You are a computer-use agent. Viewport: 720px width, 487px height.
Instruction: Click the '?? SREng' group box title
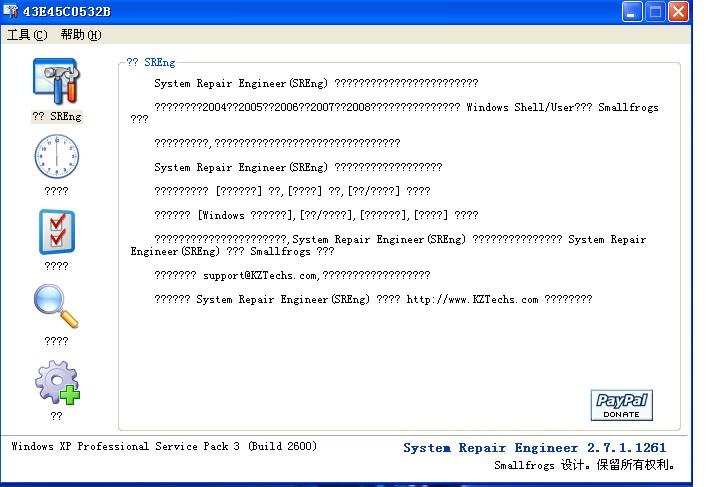(x=151, y=62)
